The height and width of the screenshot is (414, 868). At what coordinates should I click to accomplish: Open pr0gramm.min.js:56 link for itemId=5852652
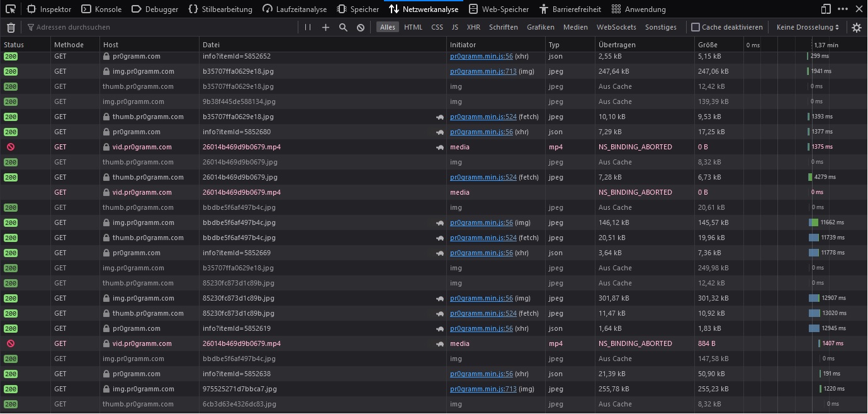click(482, 56)
